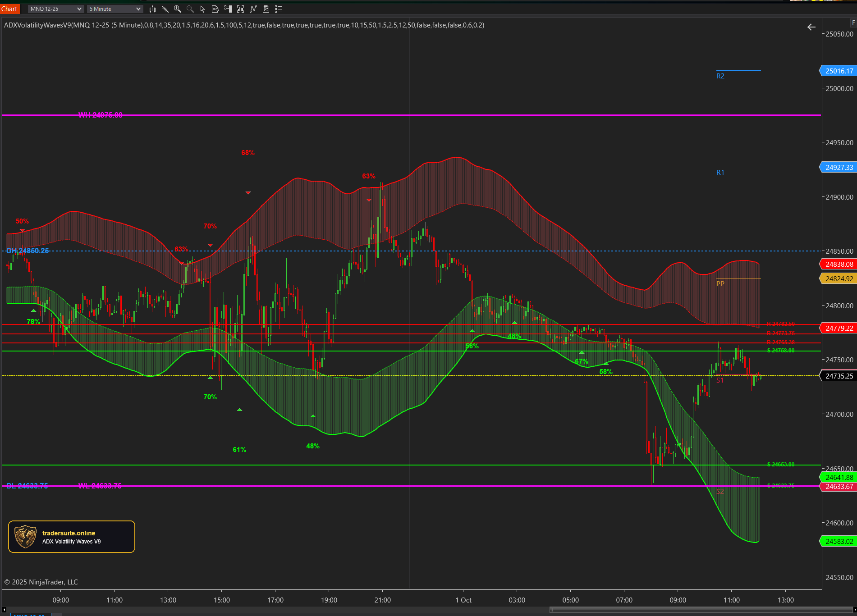Click the red 70% signal label
Viewport: 857px width, 616px height.
tap(210, 226)
